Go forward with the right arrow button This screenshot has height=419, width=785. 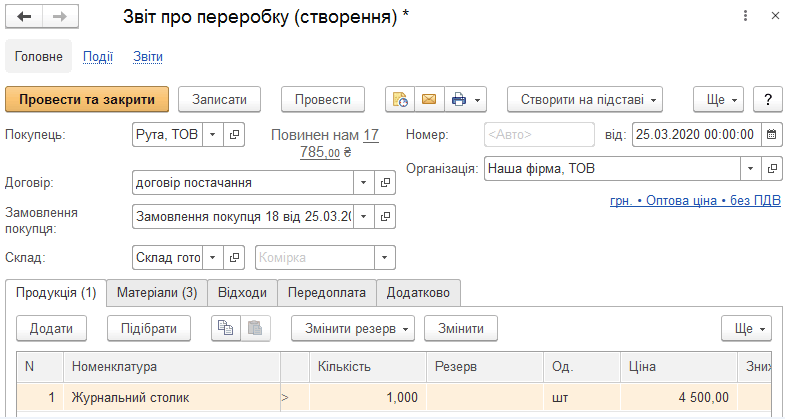60,17
